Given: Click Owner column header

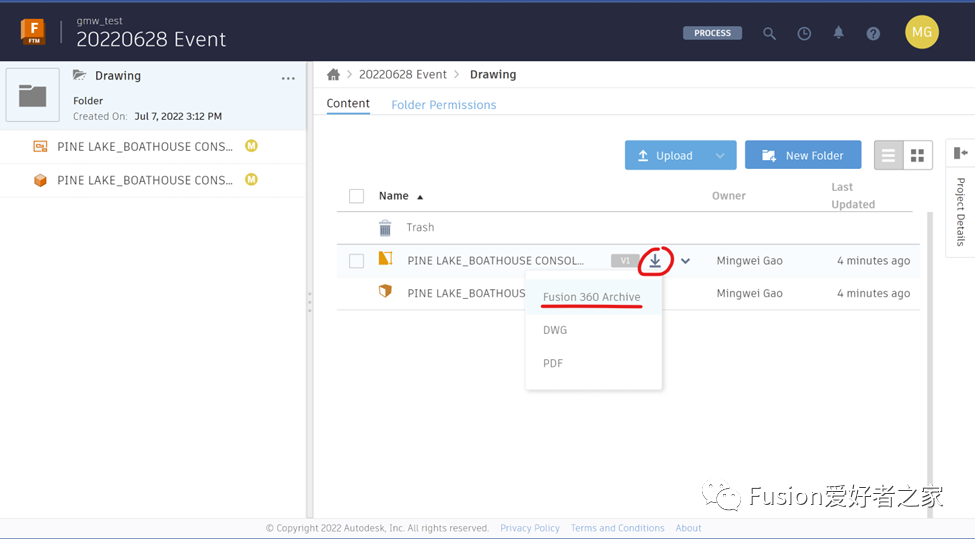Looking at the screenshot, I should 729,196.
